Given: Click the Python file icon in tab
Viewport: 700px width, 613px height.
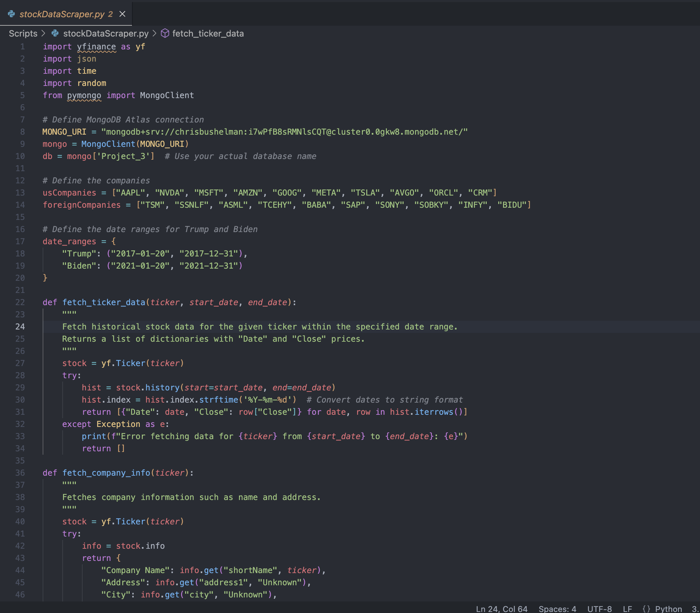Looking at the screenshot, I should pos(11,14).
